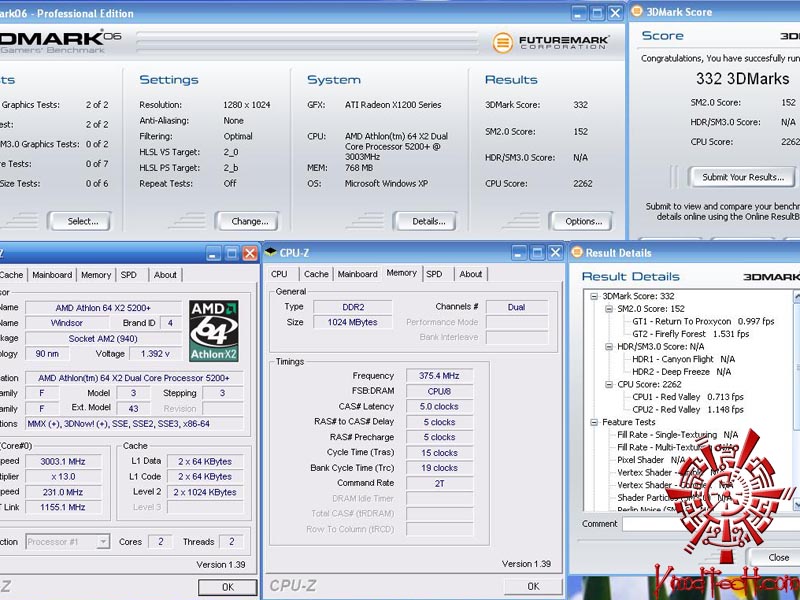Minimize the 3DMark06 main window

pyautogui.click(x=578, y=13)
